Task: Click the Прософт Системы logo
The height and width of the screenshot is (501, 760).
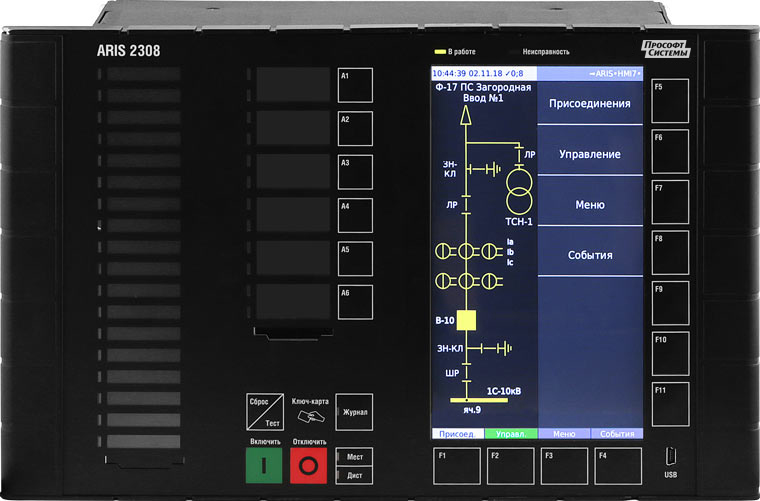Action: point(666,49)
